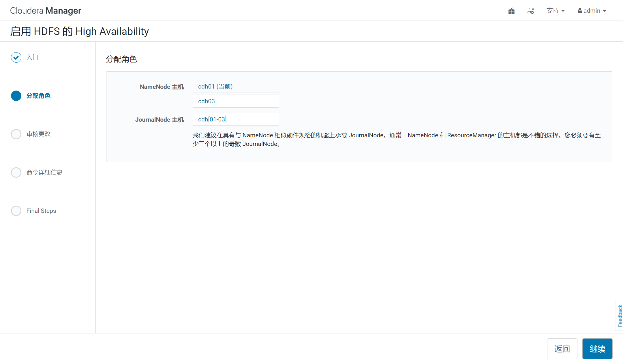Click the gift box parcels icon

511,11
